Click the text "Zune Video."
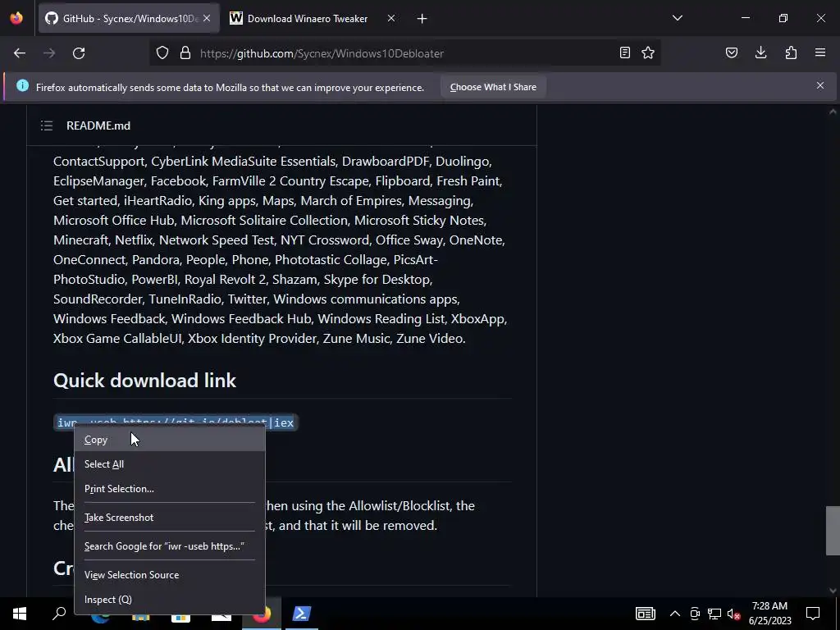 click(431, 339)
